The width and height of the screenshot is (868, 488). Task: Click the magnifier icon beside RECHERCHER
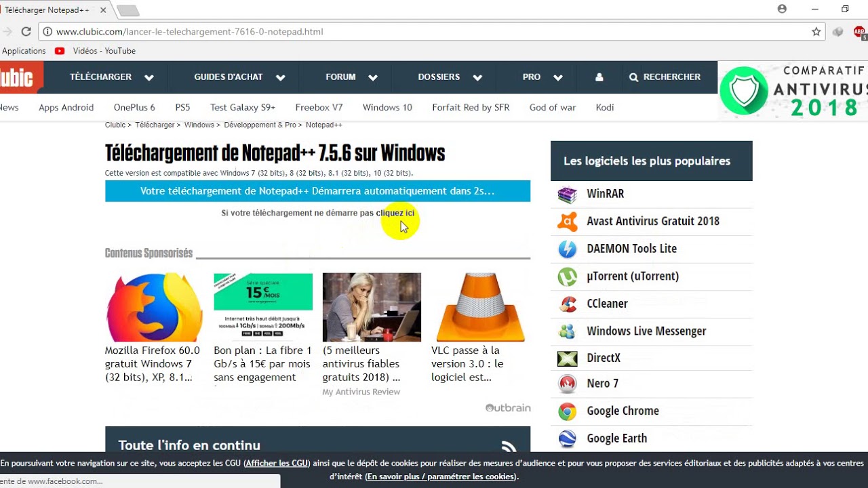click(x=633, y=77)
